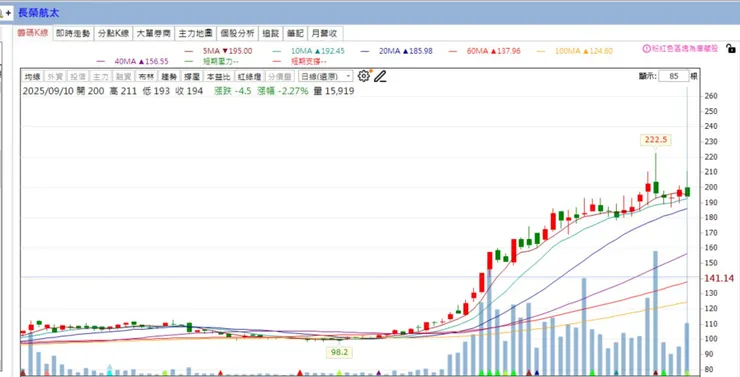Click the 長榮航太 stock name title

click(x=39, y=13)
